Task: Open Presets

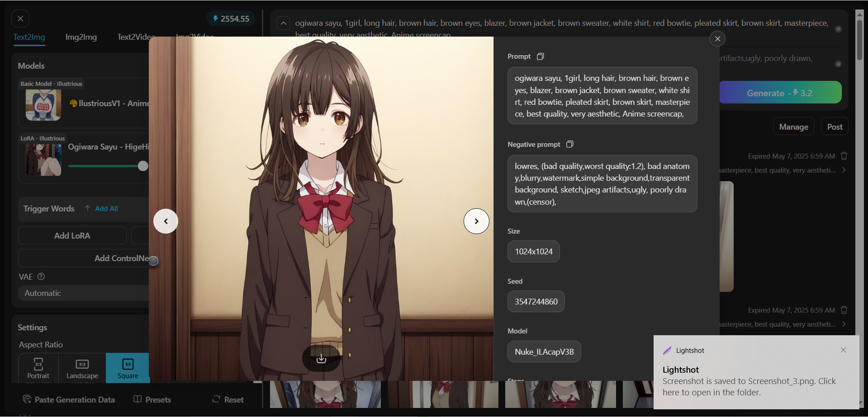Action: coord(152,399)
